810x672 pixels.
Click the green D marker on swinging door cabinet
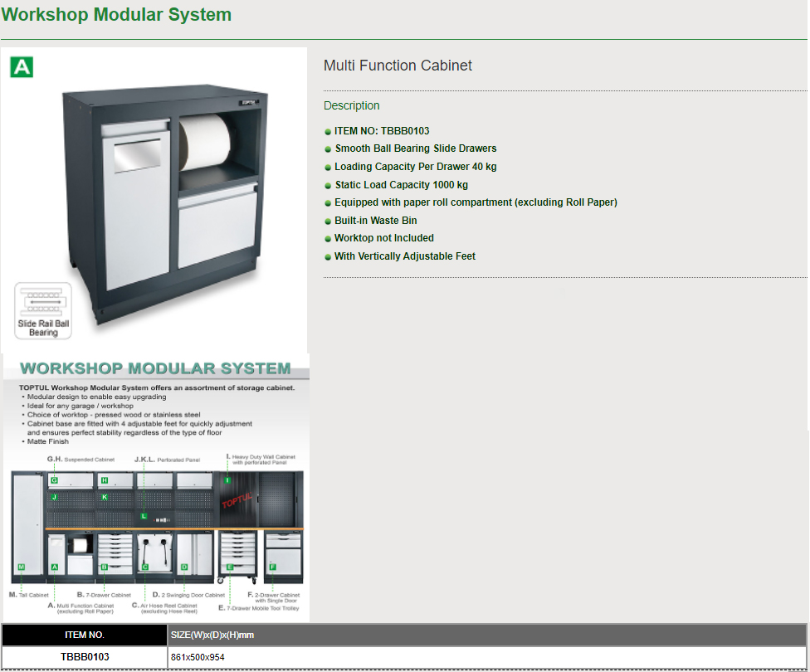coord(184,567)
